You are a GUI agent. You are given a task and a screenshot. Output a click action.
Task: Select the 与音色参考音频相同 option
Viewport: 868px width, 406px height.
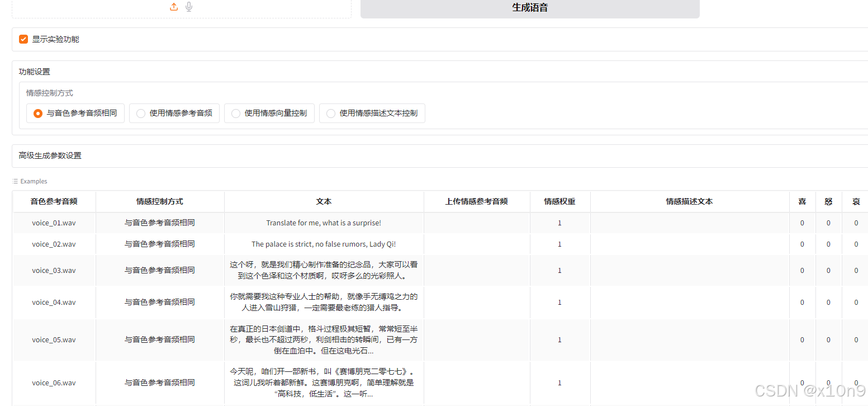click(x=37, y=113)
